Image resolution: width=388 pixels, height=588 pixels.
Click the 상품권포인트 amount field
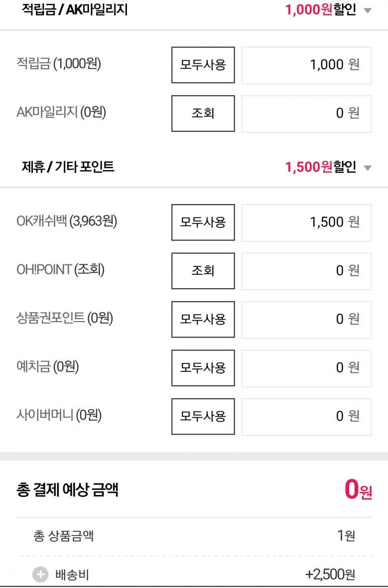[306, 319]
